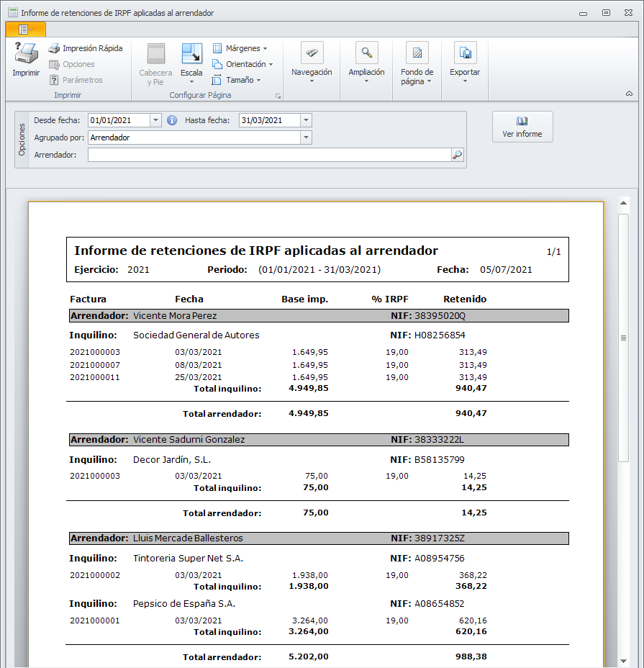Image resolution: width=644 pixels, height=668 pixels.
Task: Open the Desde fecha date picker
Action: pos(155,120)
